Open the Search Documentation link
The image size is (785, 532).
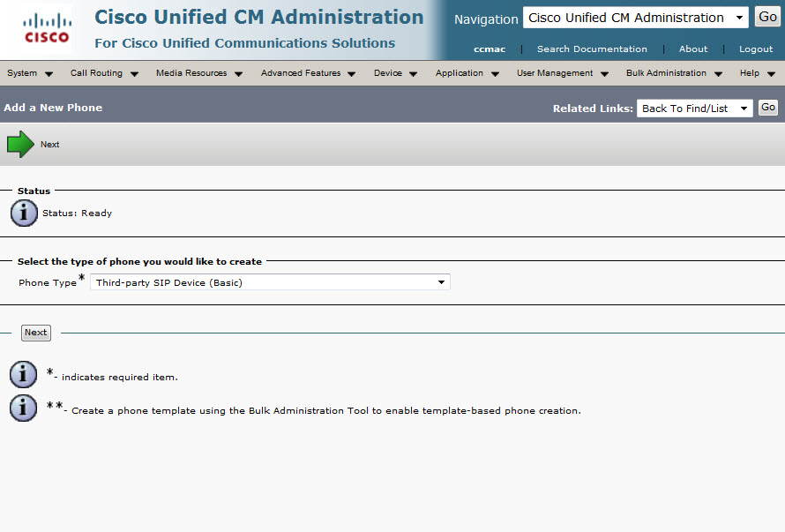pyautogui.click(x=592, y=49)
